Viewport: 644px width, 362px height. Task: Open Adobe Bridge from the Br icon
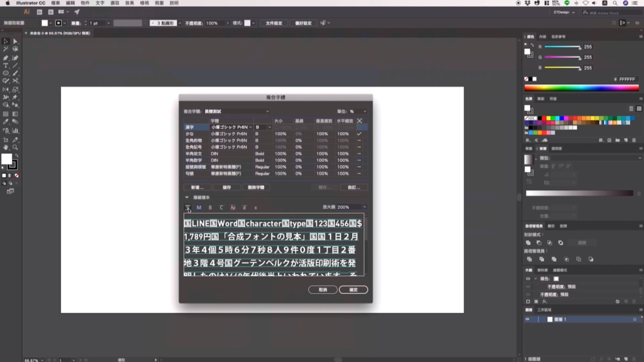point(40,11)
